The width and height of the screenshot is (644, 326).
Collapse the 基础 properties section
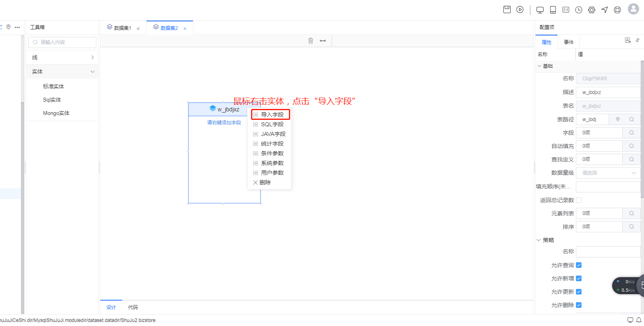[x=539, y=66]
